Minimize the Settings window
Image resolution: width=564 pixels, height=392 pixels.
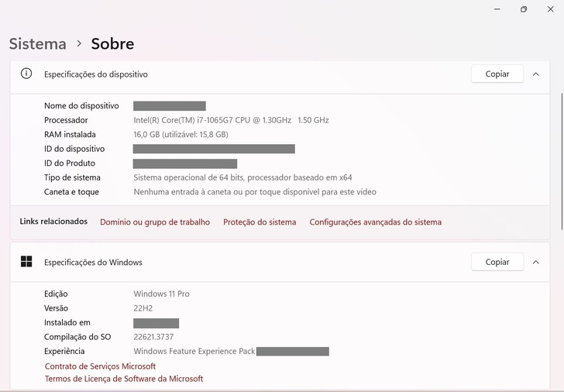point(497,9)
